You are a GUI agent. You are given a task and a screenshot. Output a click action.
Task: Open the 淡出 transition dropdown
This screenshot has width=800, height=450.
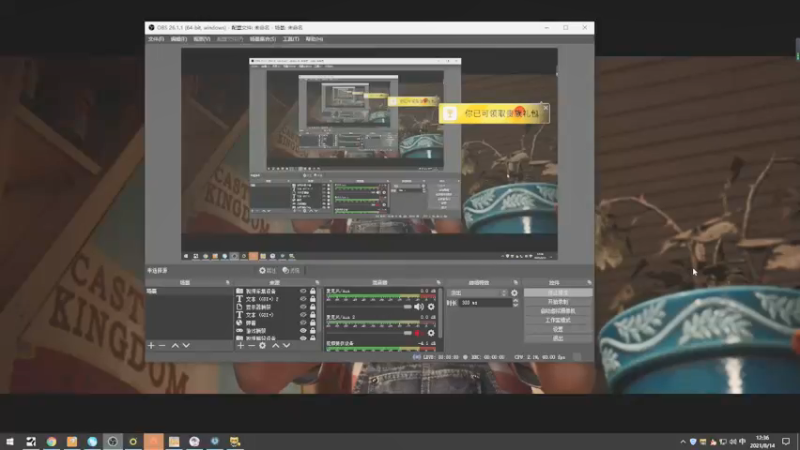[478, 293]
